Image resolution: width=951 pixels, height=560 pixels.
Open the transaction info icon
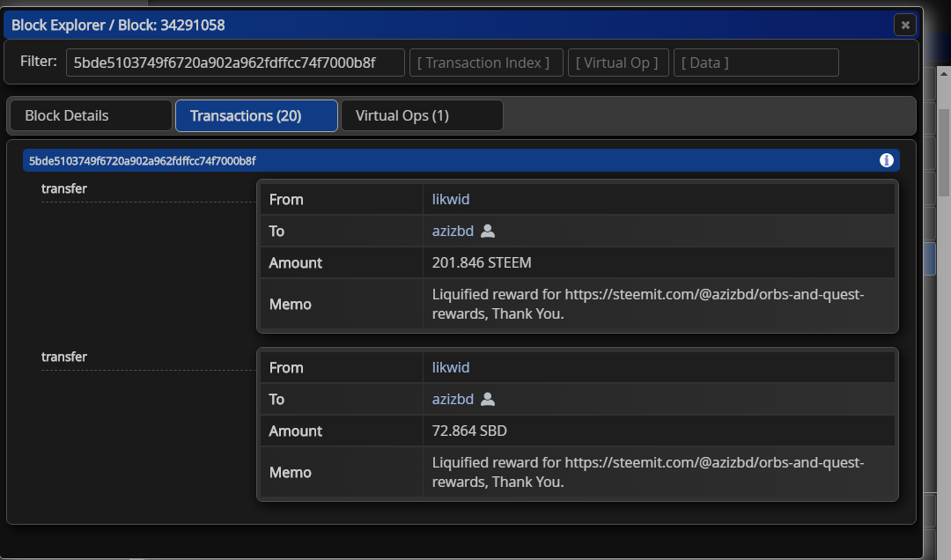(886, 160)
